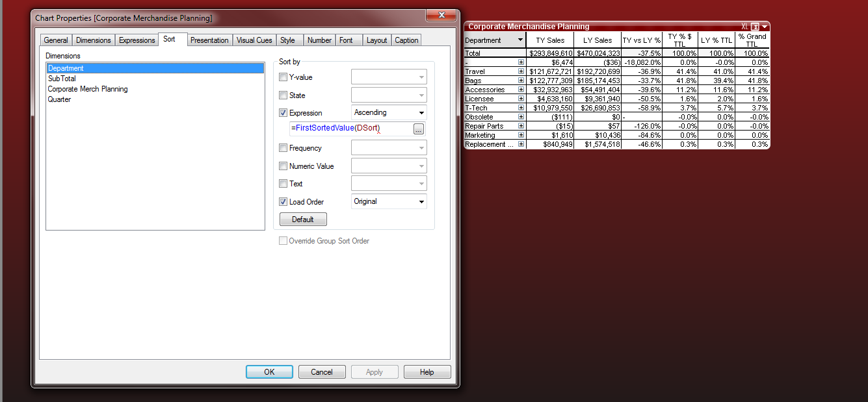
Task: Expand the Bags row plus icon
Action: click(x=521, y=81)
